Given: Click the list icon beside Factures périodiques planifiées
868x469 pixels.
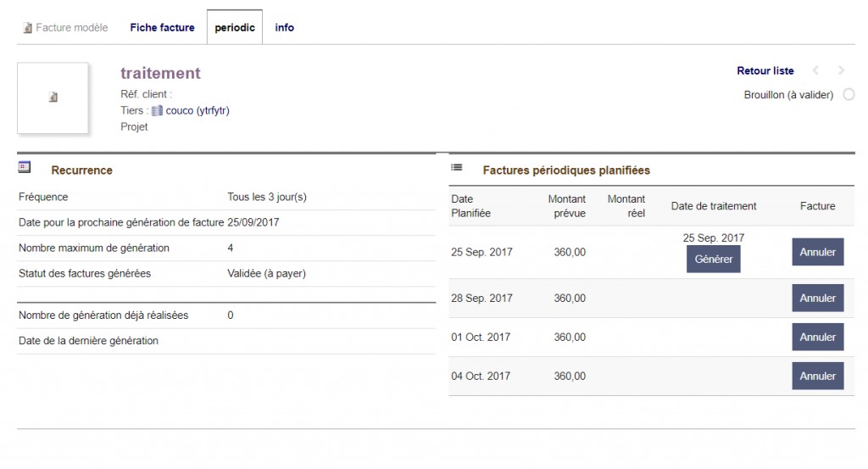Looking at the screenshot, I should [x=457, y=167].
